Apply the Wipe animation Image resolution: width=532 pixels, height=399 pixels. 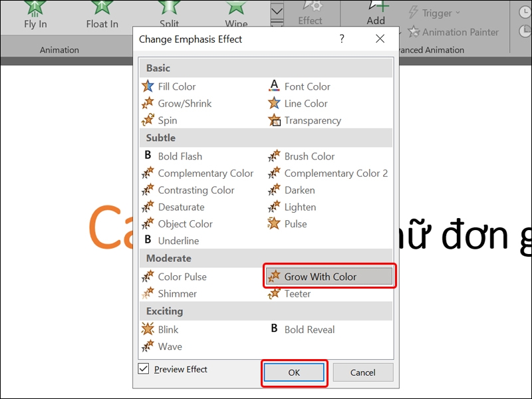coord(236,15)
